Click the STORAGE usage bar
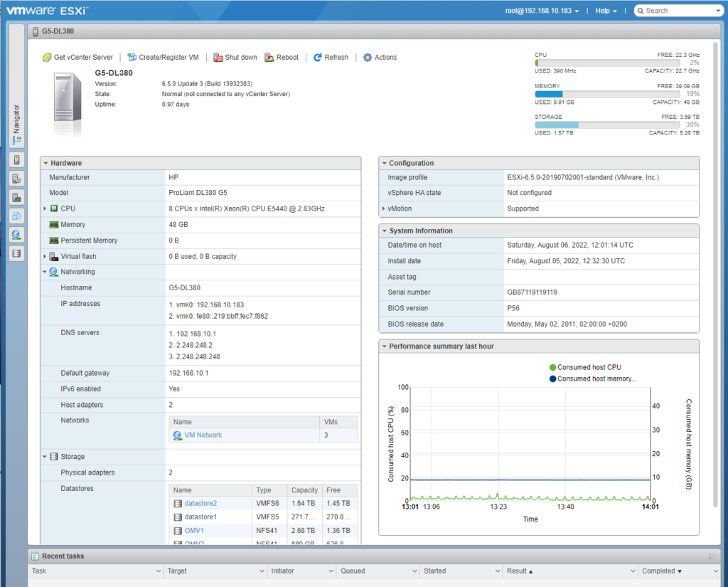 [x=607, y=125]
